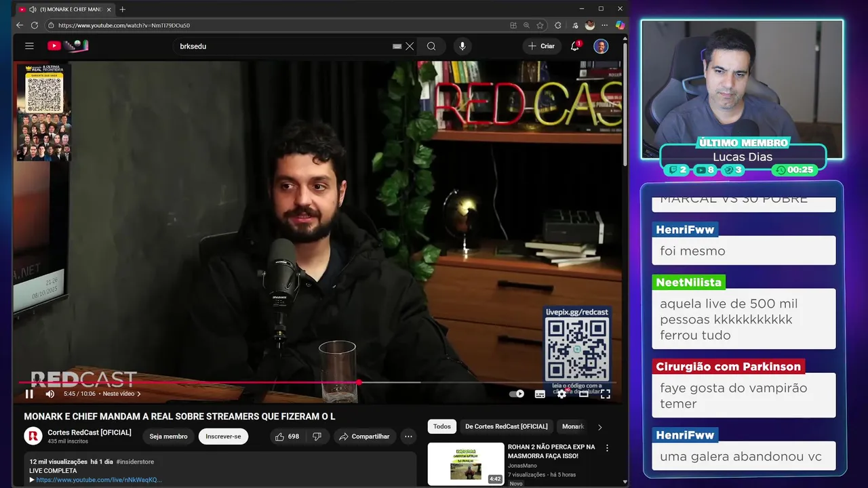Click the Compartilhar share button
This screenshot has width=868, height=488.
364,436
